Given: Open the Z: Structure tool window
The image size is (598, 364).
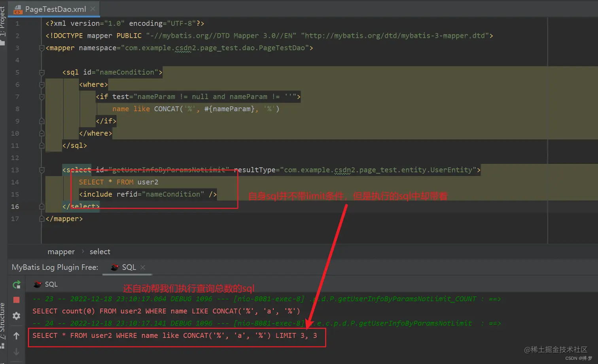Looking at the screenshot, I should click(x=2, y=321).
